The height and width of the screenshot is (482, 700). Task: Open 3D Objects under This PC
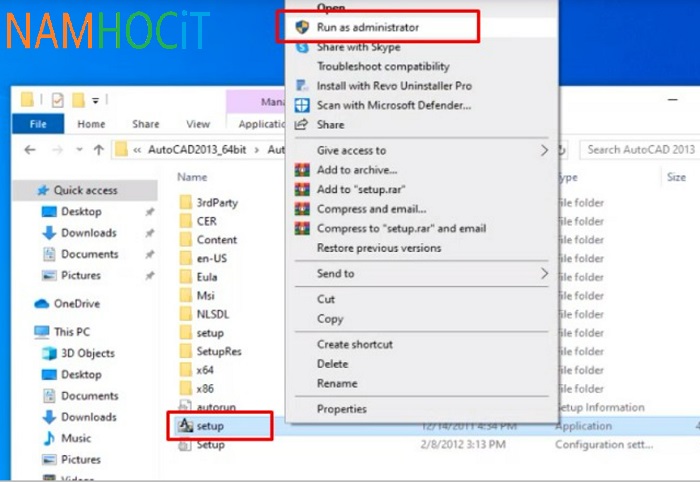click(88, 353)
